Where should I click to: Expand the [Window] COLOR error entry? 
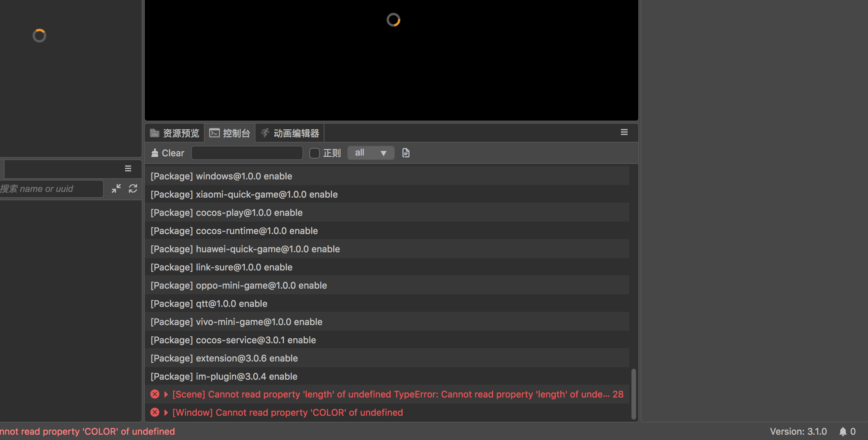pos(166,413)
